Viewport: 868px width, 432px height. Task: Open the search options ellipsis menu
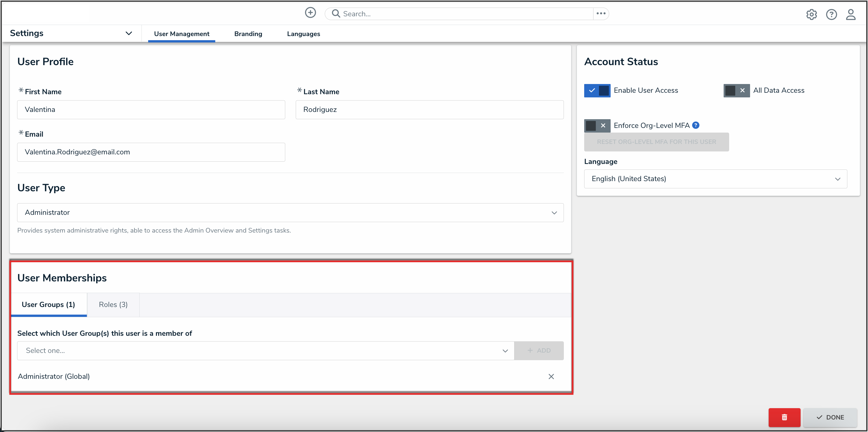[601, 13]
